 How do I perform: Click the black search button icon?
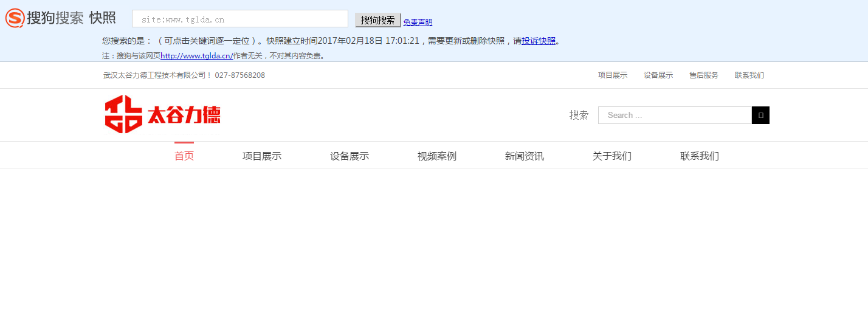[760, 115]
